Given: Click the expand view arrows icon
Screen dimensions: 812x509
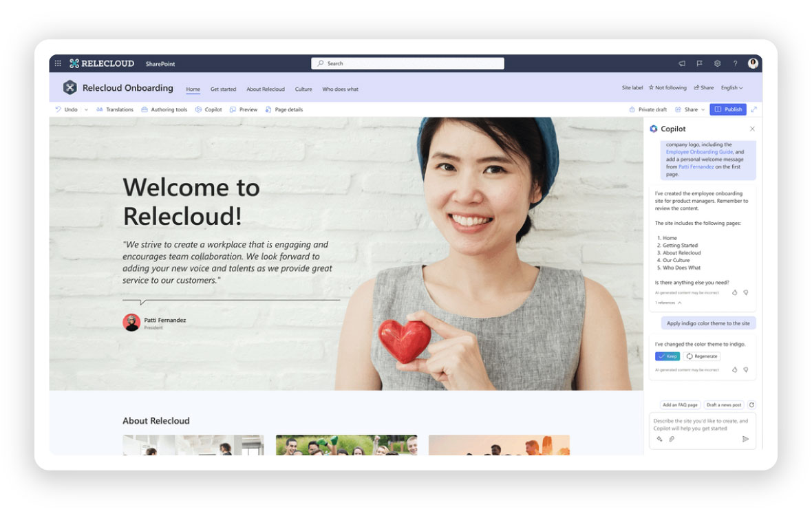Looking at the screenshot, I should tap(754, 109).
